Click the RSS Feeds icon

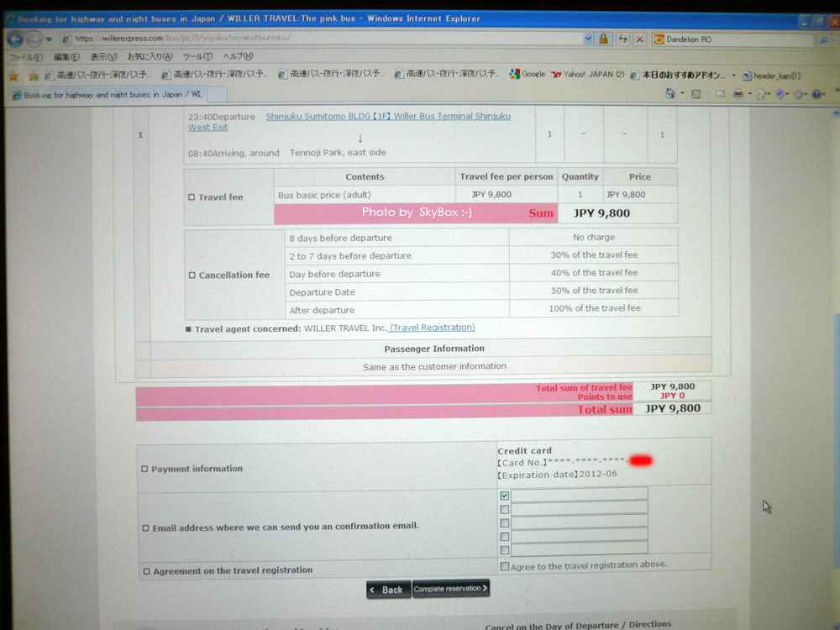click(x=696, y=94)
